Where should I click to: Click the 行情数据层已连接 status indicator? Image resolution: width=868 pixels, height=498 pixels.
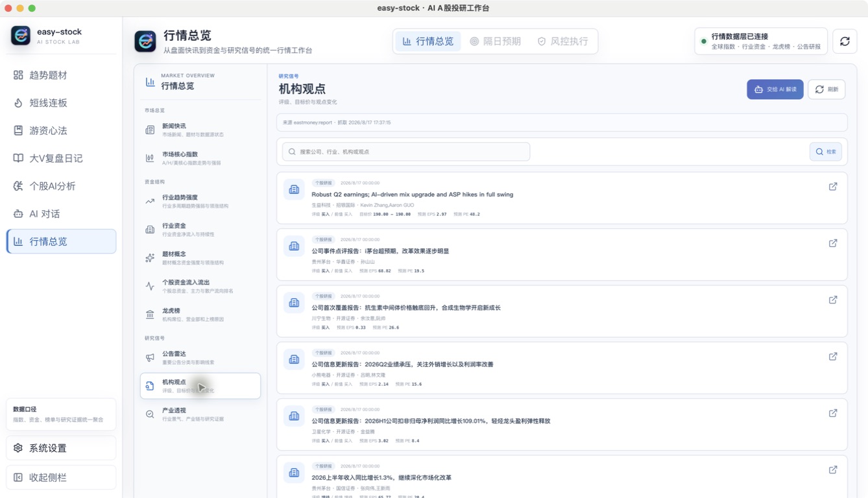(761, 41)
